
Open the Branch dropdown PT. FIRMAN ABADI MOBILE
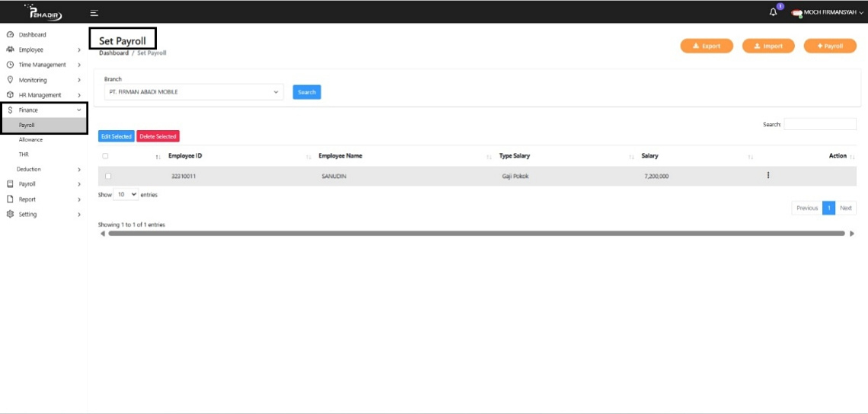click(x=193, y=92)
